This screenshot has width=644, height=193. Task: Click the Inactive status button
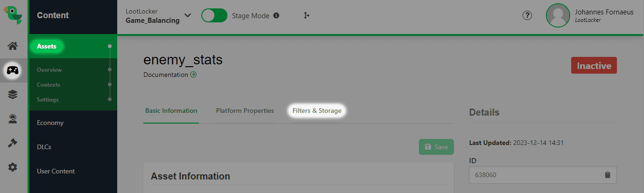coord(594,66)
